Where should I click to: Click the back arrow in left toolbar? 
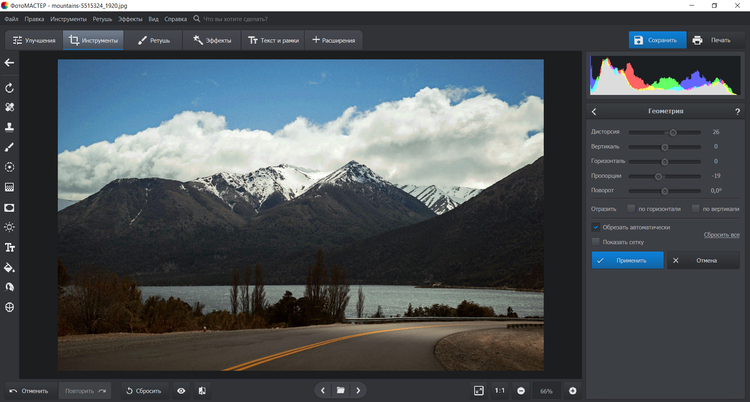pos(9,63)
